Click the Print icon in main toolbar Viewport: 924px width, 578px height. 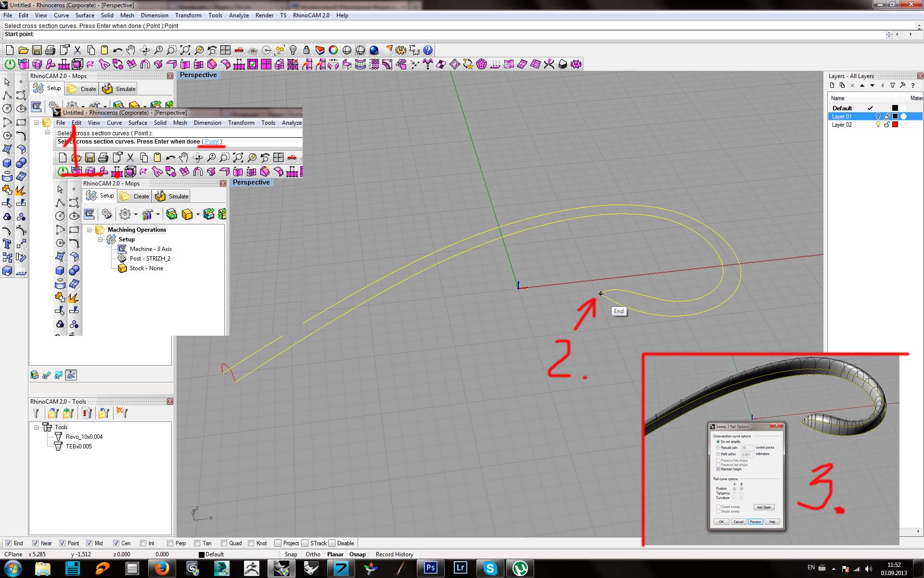coord(50,50)
